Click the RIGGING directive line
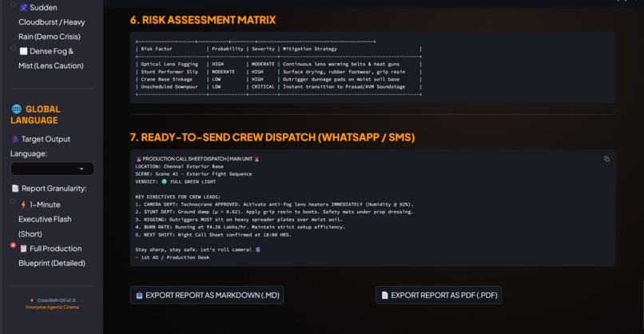Image resolution: width=644 pixels, height=334 pixels. coord(239,220)
